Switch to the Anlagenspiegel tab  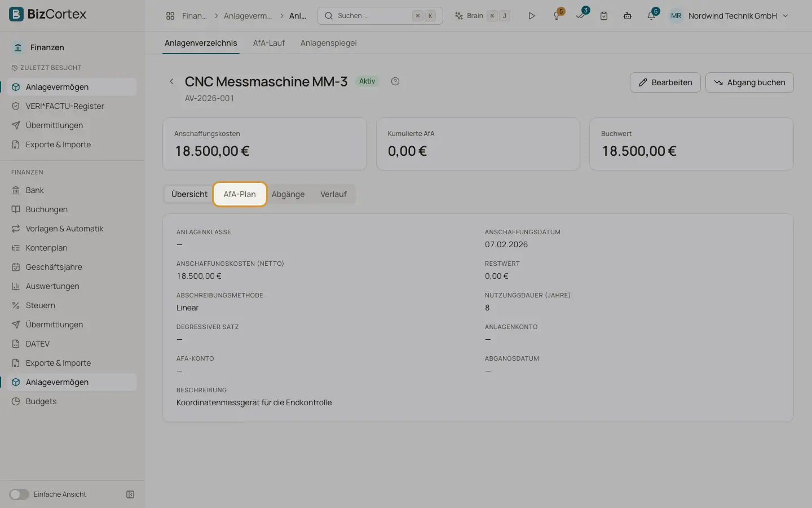point(329,43)
